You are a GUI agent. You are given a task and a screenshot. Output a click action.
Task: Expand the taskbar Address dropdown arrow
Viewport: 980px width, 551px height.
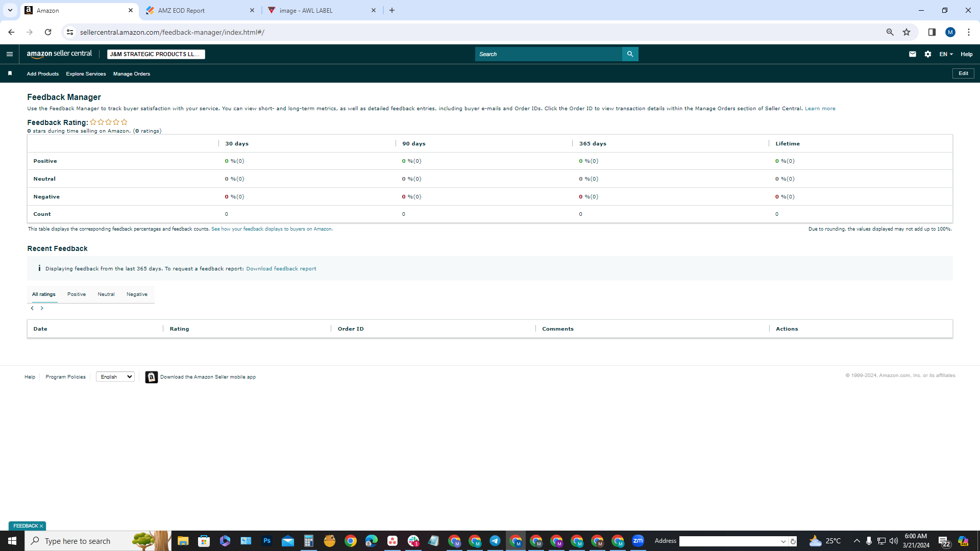pyautogui.click(x=783, y=541)
